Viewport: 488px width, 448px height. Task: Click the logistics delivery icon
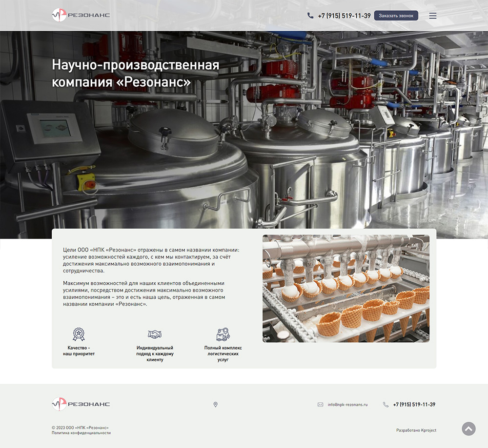click(x=223, y=334)
